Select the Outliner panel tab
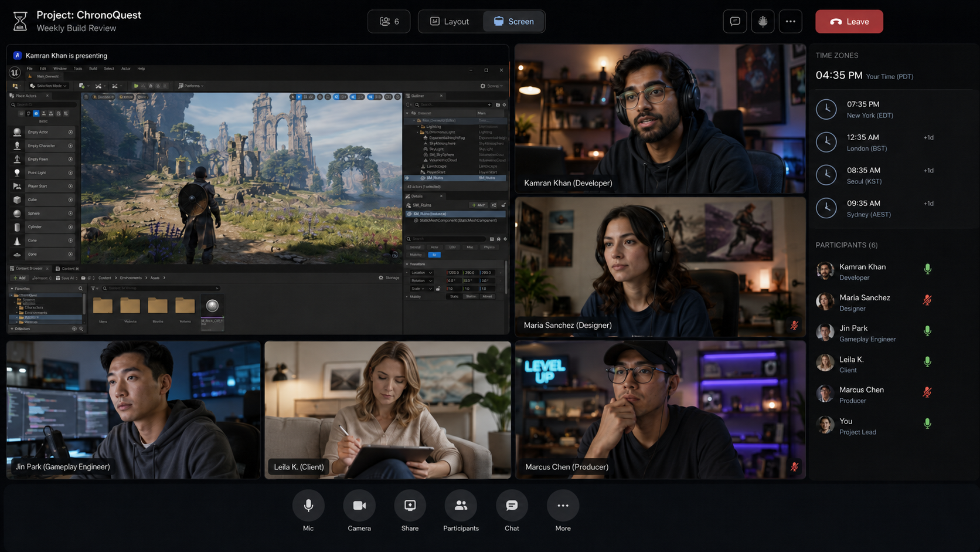The height and width of the screenshot is (552, 980). 425,96
